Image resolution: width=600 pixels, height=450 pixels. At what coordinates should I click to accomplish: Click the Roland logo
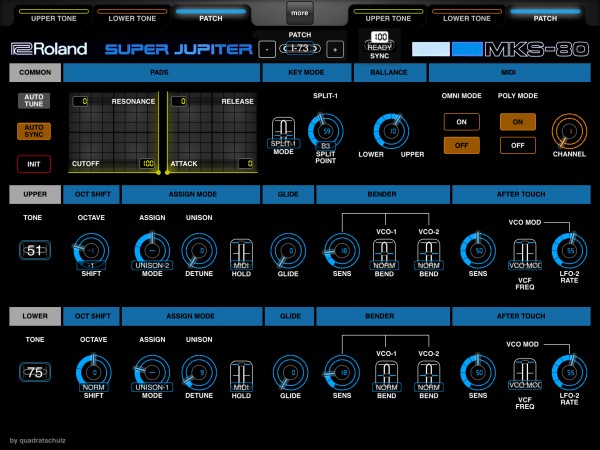49,49
